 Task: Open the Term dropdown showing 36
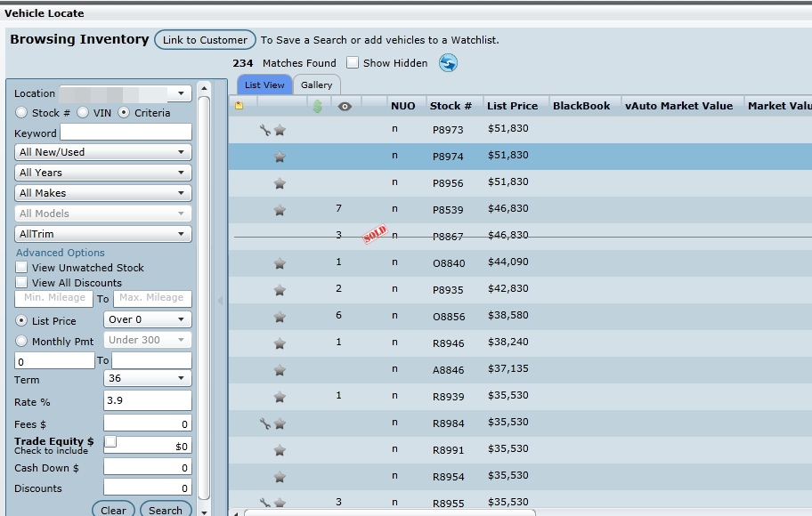pyautogui.click(x=148, y=378)
